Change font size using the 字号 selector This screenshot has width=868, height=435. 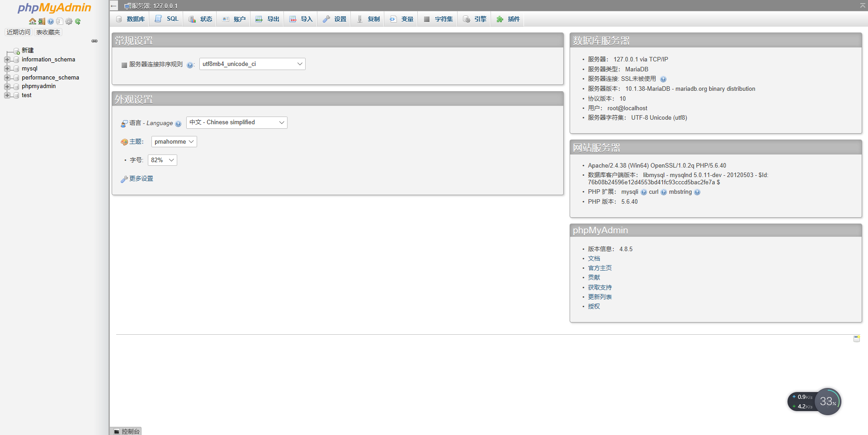162,160
